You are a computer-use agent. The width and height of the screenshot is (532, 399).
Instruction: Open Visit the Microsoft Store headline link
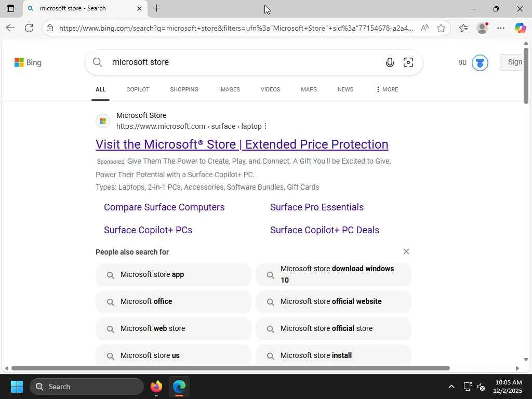242,144
